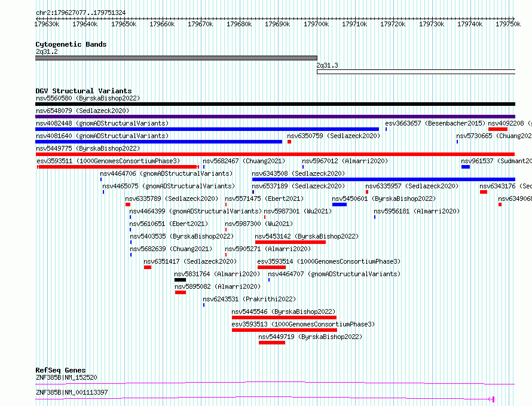Image resolution: width=532 pixels, height=406 pixels.
Task: Open the nsv4082448 gnomAD variant label
Action: (x=102, y=123)
